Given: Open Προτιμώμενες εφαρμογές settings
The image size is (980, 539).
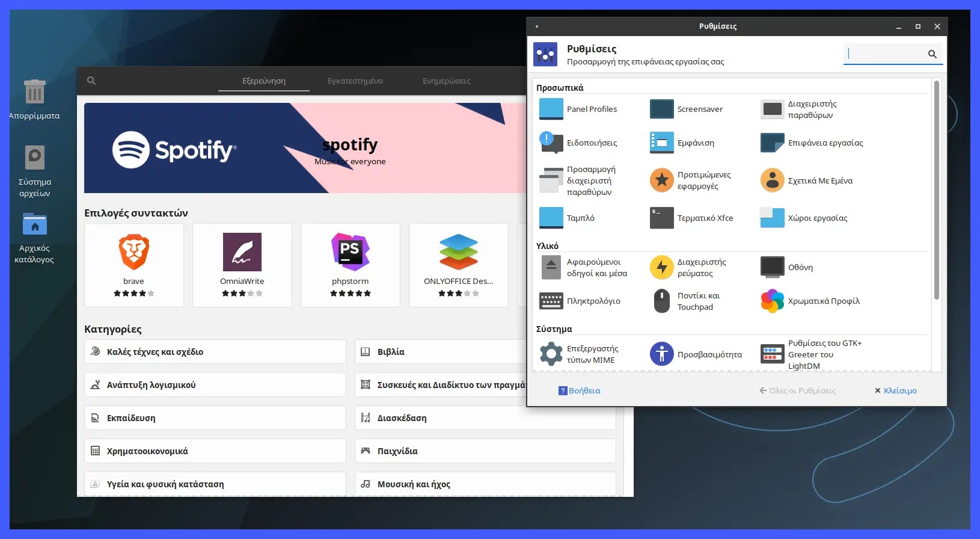Looking at the screenshot, I should point(690,180).
